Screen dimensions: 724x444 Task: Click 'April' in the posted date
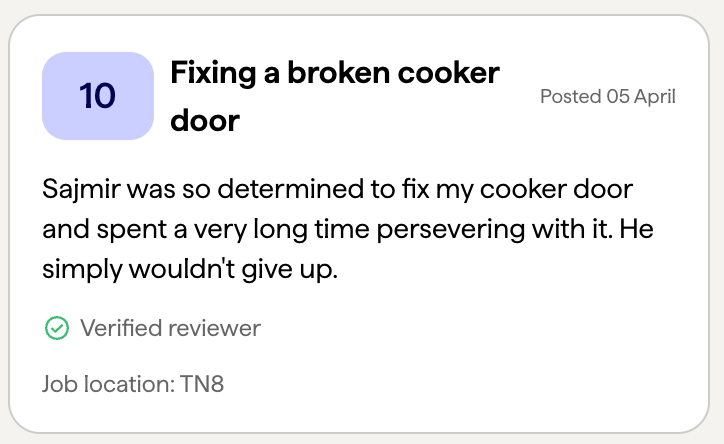655,97
